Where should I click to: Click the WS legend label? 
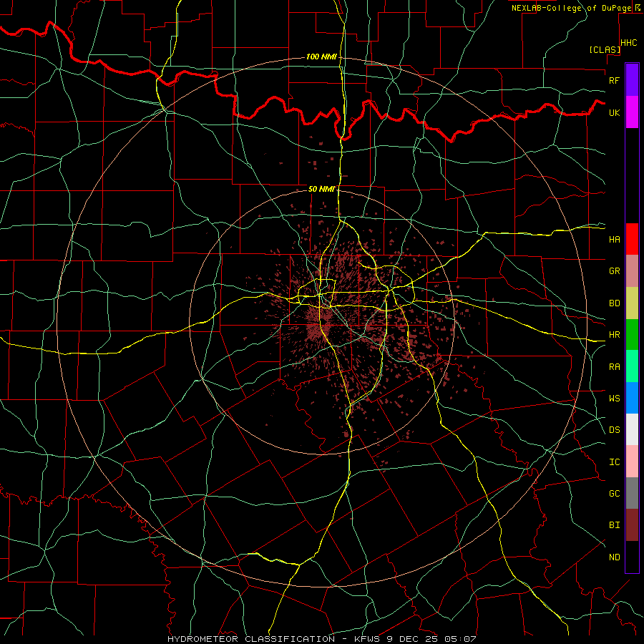[x=614, y=398]
